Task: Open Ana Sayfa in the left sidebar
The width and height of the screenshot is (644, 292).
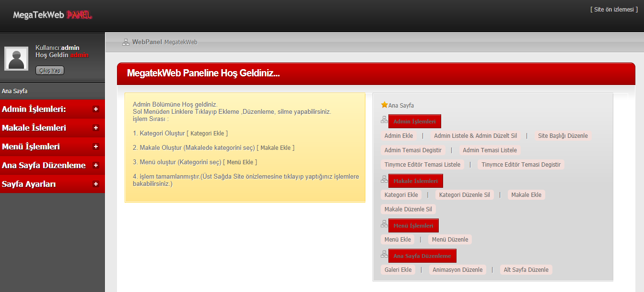Action: (15, 91)
